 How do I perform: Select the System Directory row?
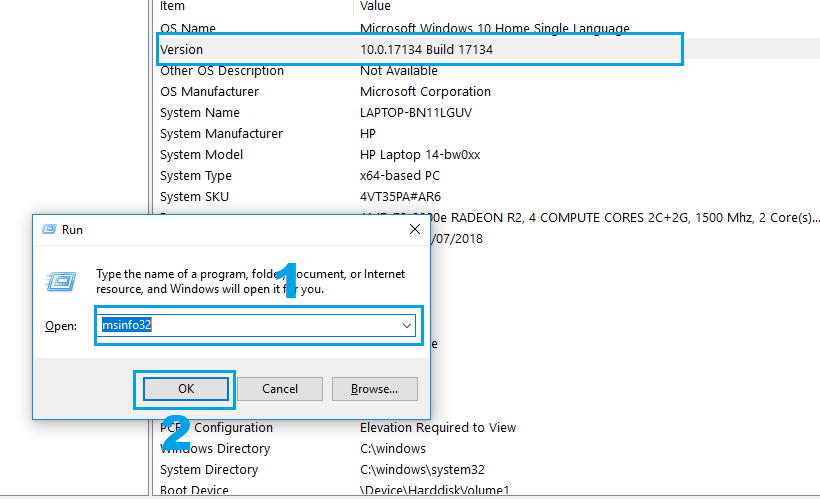(x=209, y=470)
